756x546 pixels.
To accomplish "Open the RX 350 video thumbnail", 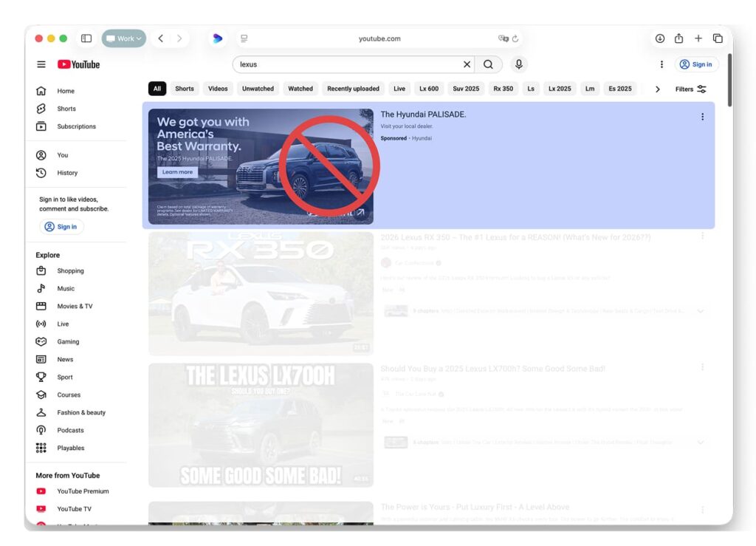I will click(260, 293).
